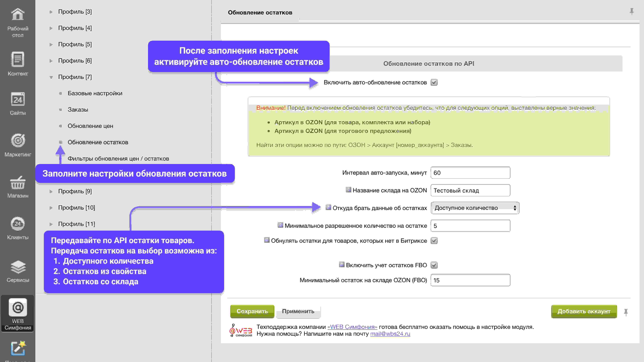Viewport: 644px width, 362px height.
Task: Expand Профиль [5] tree node
Action: [x=51, y=44]
